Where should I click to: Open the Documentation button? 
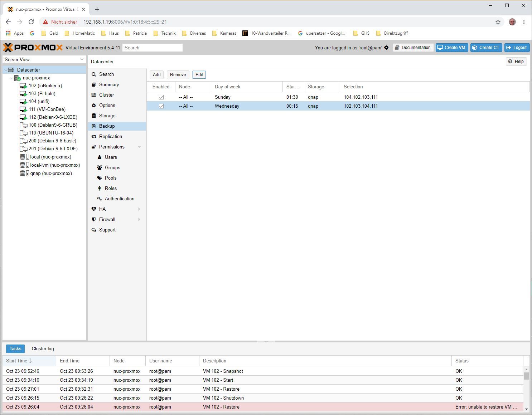tap(413, 48)
